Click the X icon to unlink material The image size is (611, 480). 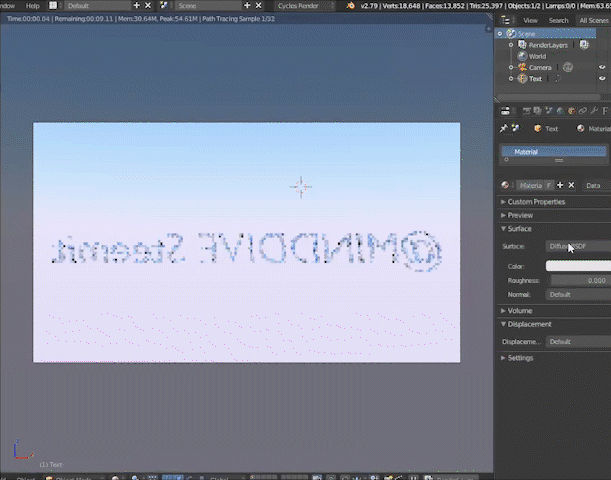pos(571,185)
